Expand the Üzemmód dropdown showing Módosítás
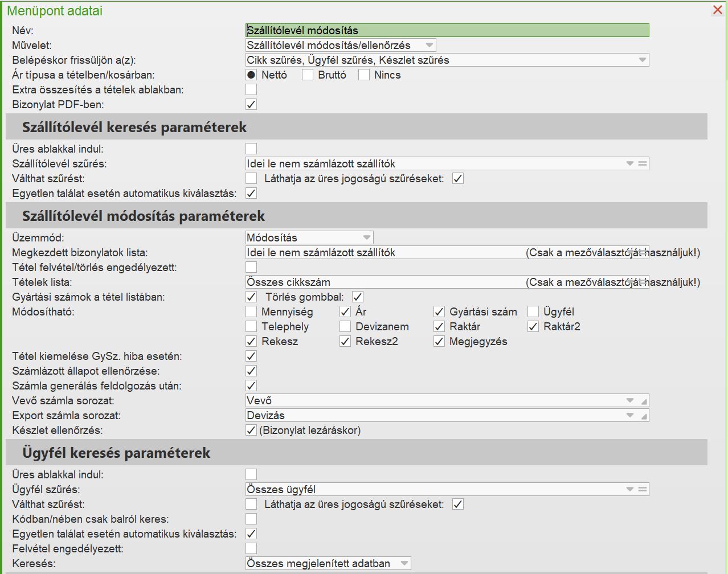This screenshot has height=574, width=728. (366, 237)
